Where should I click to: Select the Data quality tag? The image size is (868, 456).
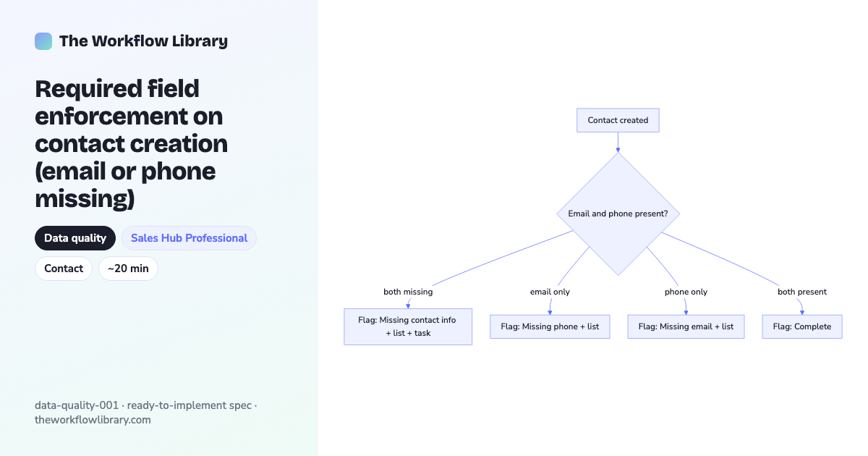(75, 238)
